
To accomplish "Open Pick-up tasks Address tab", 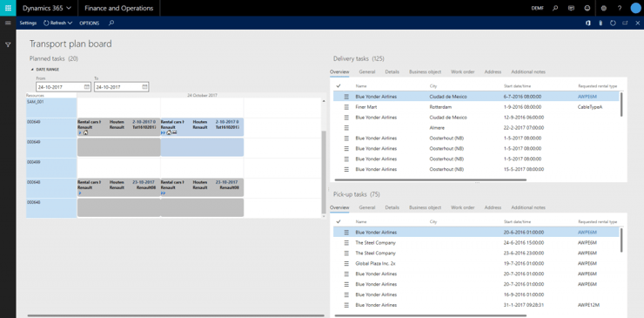I will tap(493, 207).
